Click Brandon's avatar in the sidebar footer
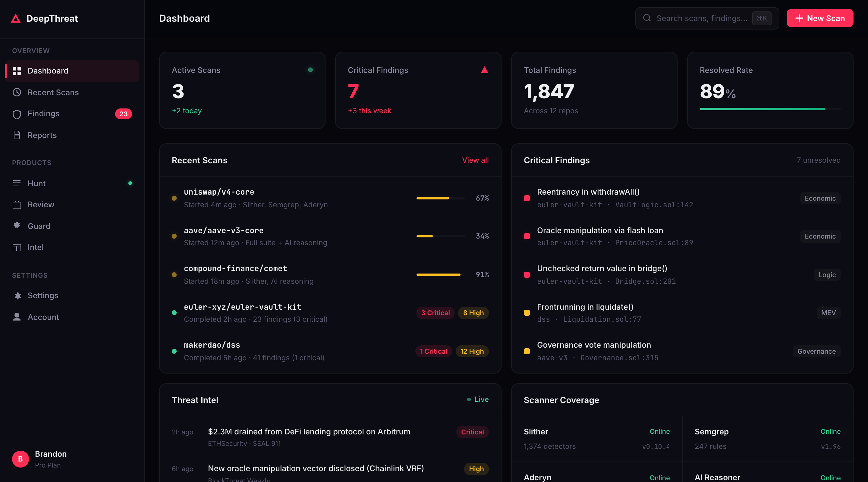The image size is (868, 482). pyautogui.click(x=20, y=459)
